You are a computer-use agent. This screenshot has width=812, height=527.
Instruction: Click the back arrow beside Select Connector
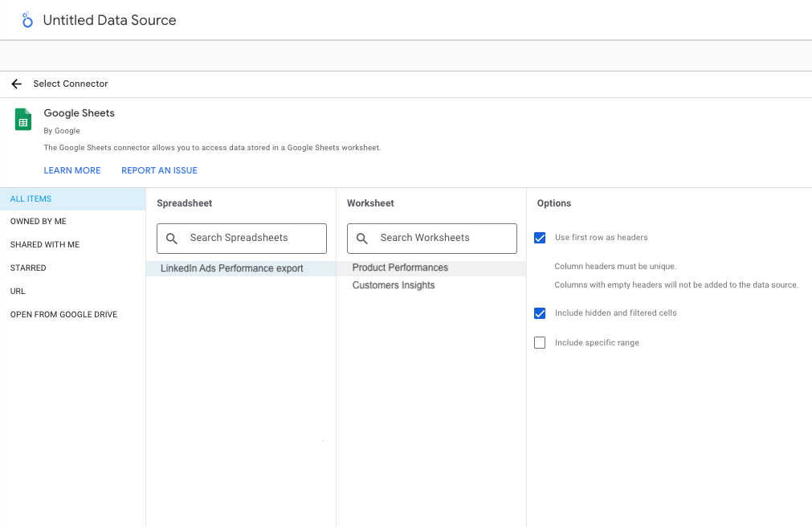(x=16, y=84)
